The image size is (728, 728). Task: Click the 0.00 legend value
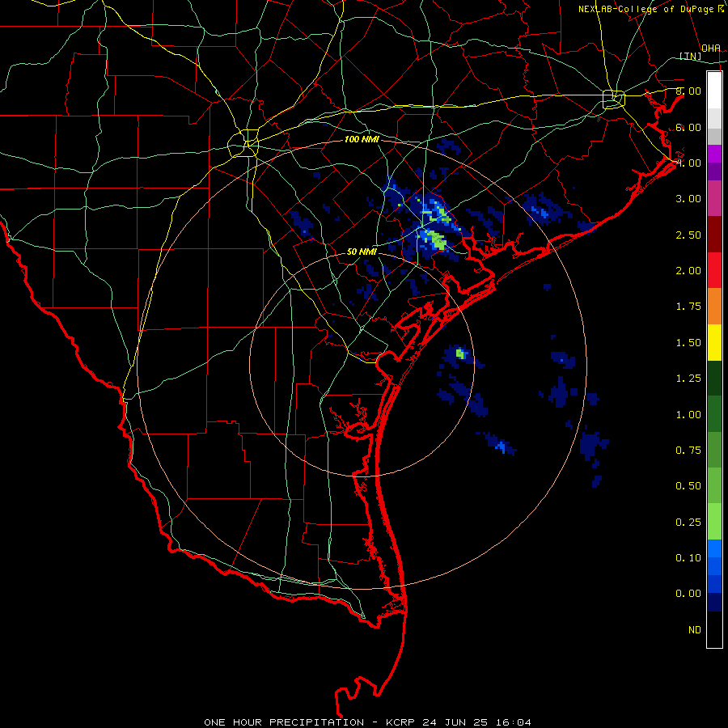pos(688,594)
